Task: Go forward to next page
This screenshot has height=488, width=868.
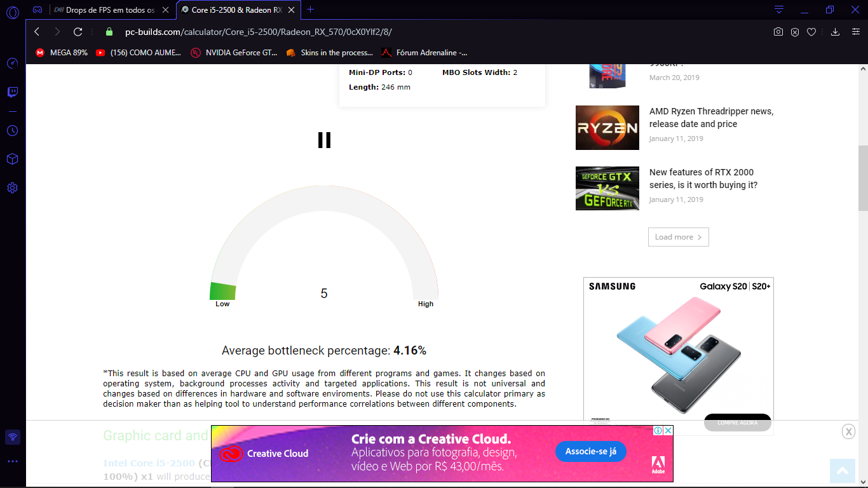Action: [x=57, y=32]
